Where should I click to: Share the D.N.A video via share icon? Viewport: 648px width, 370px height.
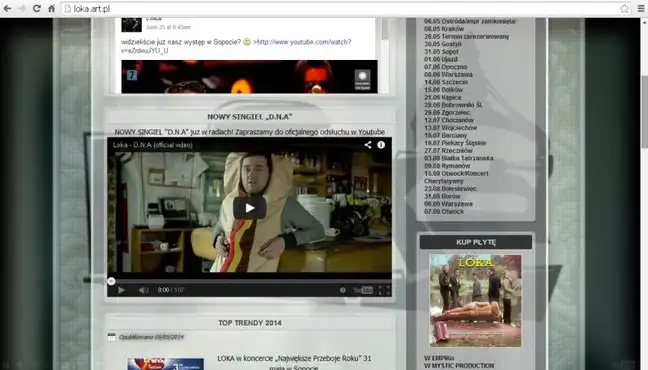368,145
